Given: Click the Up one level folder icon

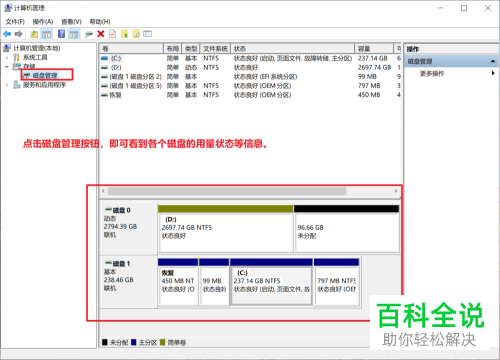Looking at the screenshot, I should pyautogui.click(x=34, y=34).
